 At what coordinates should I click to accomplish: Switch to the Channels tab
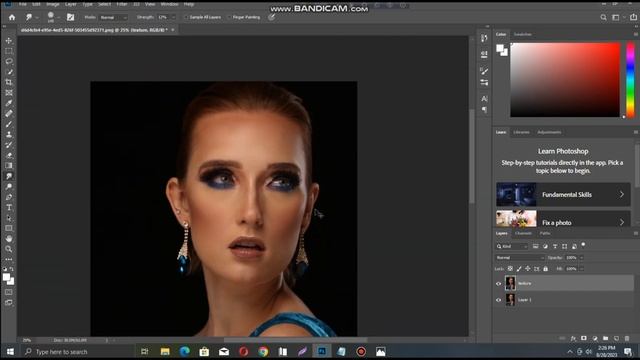click(523, 233)
